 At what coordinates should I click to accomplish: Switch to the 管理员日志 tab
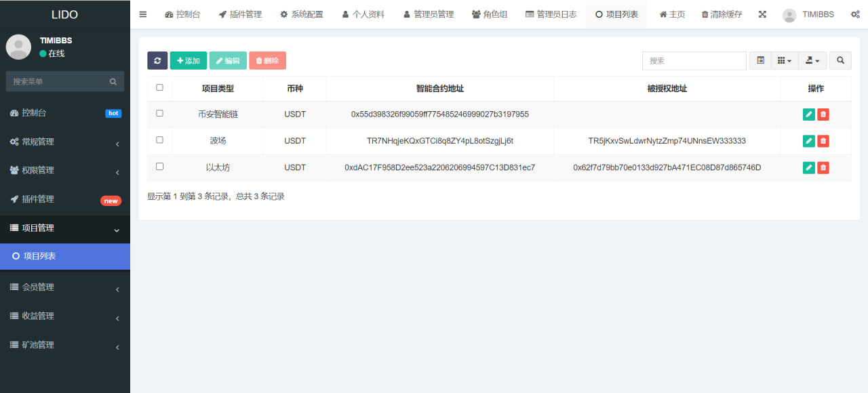(551, 14)
